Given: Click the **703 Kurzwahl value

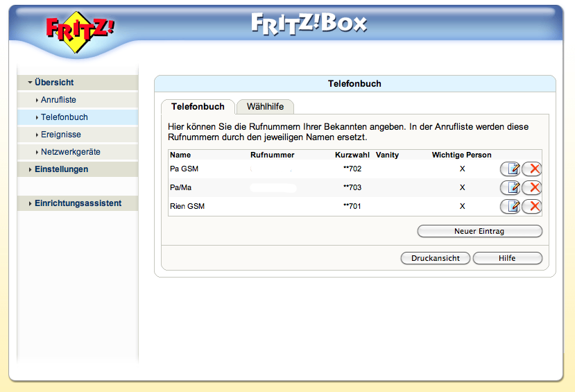Looking at the screenshot, I should 352,188.
